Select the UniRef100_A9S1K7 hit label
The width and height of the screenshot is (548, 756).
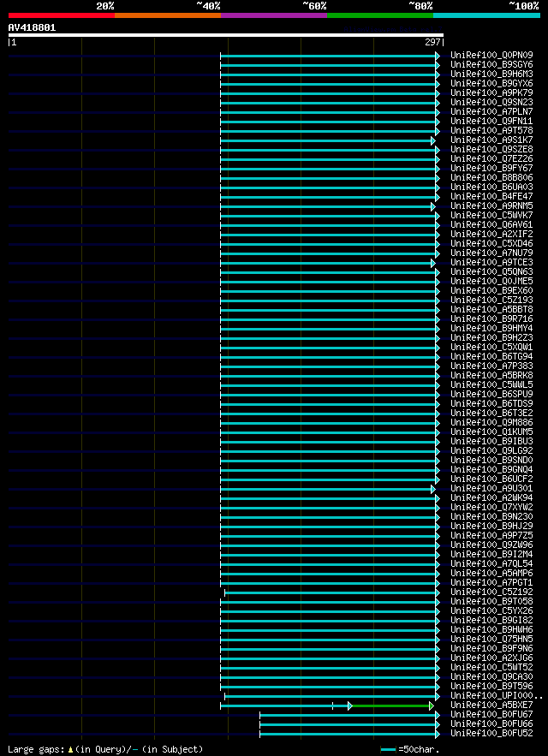tap(492, 140)
